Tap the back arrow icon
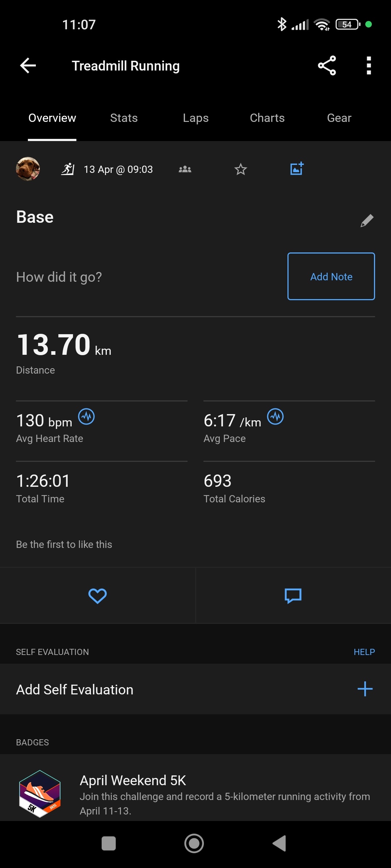This screenshot has height=868, width=391. pos(28,65)
